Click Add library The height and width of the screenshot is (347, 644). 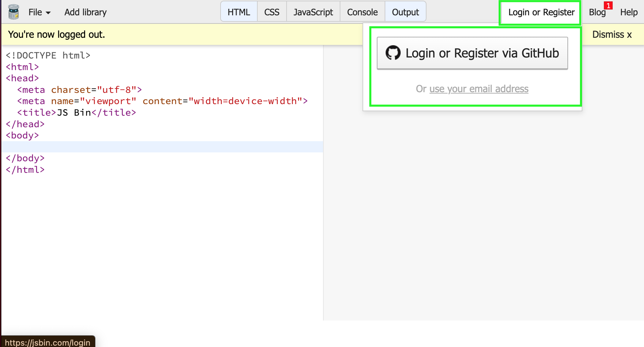click(85, 12)
